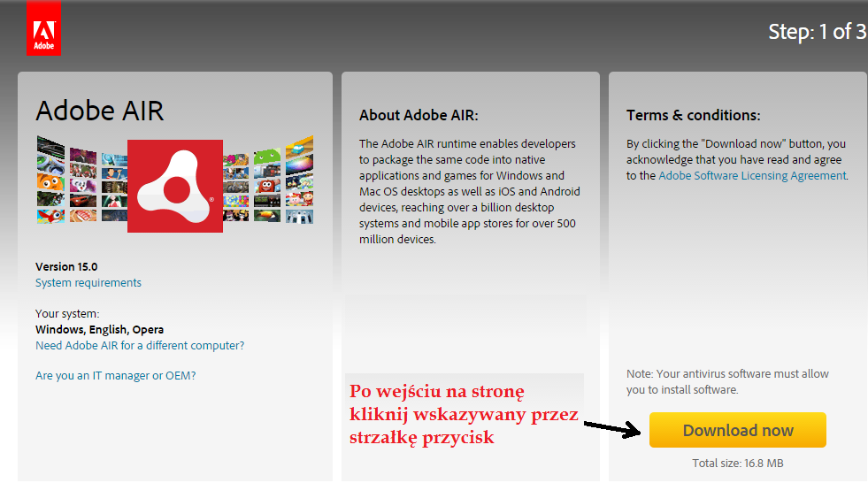Click the yellow Download now button
The width and height of the screenshot is (868, 483).
pyautogui.click(x=737, y=430)
